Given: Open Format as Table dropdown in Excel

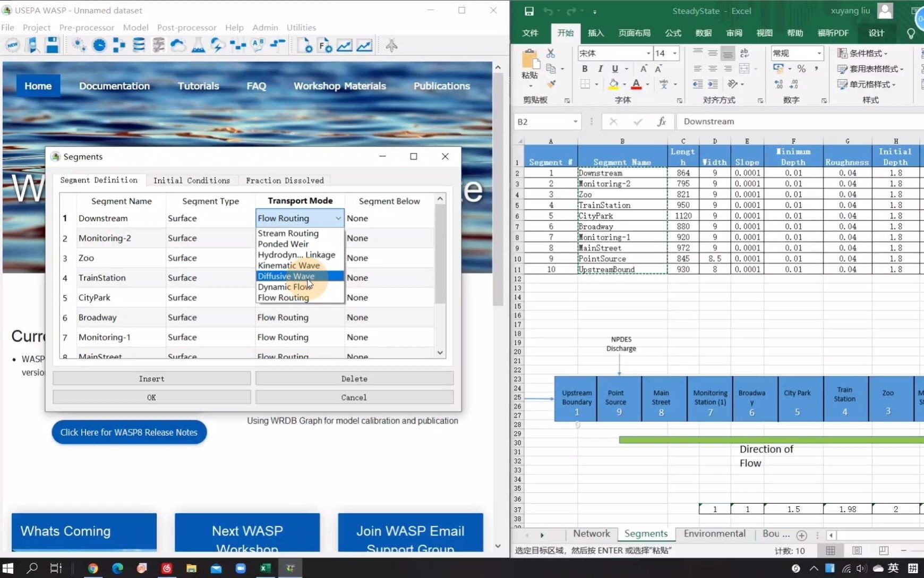Looking at the screenshot, I should pyautogui.click(x=870, y=69).
